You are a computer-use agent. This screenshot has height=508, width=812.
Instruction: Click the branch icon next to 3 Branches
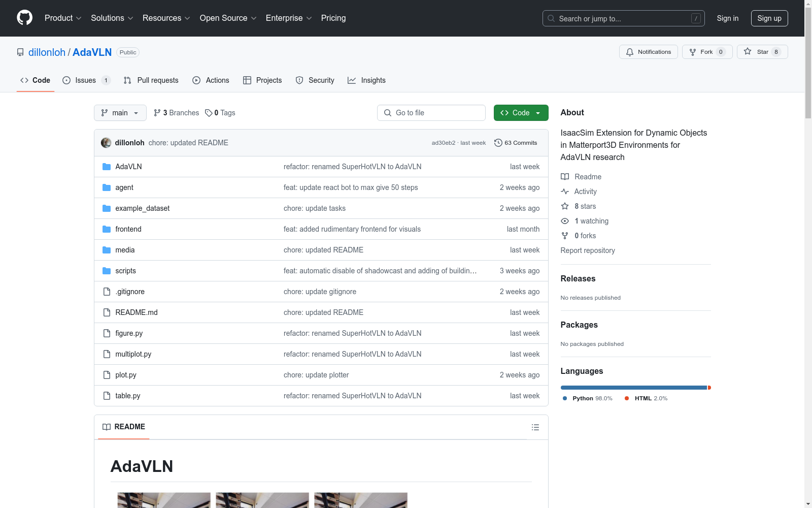click(157, 113)
